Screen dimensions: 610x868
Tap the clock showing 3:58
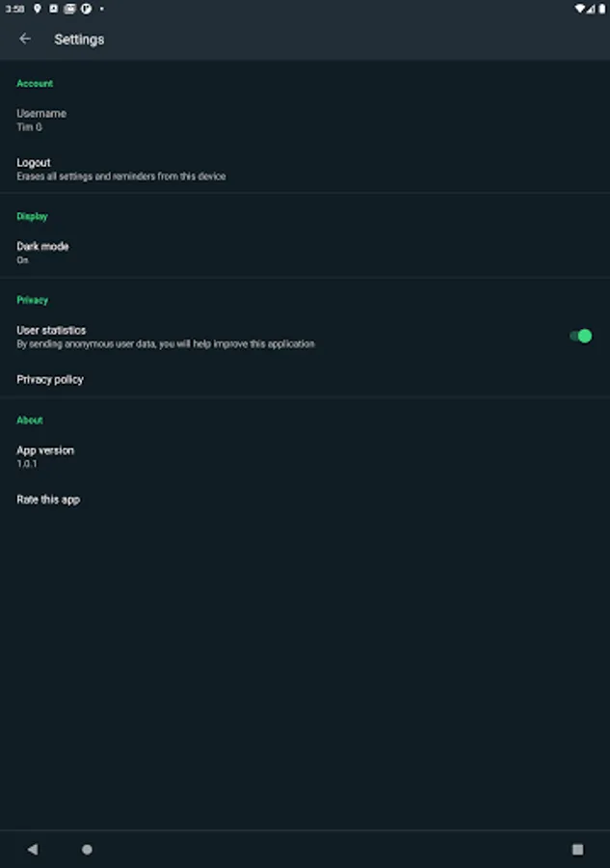13,8
